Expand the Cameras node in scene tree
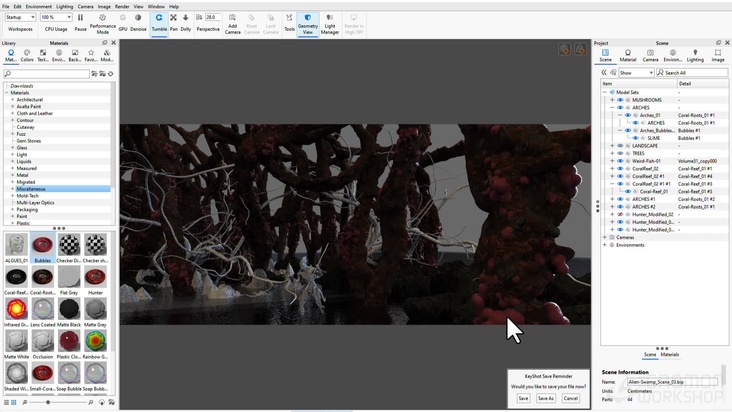 point(605,237)
